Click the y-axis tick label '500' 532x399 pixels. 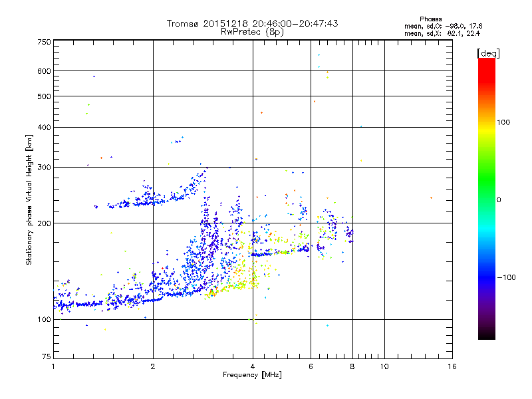pos(44,96)
